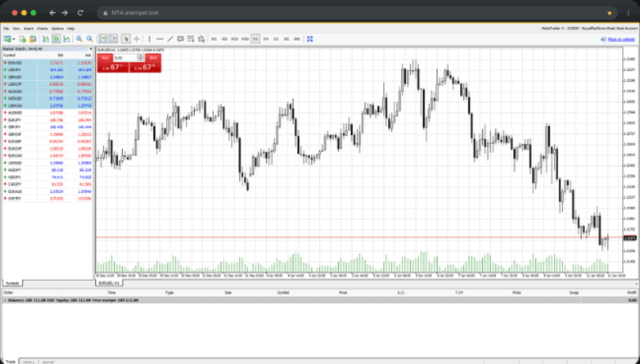Click the zoom in magnifier icon

79,39
